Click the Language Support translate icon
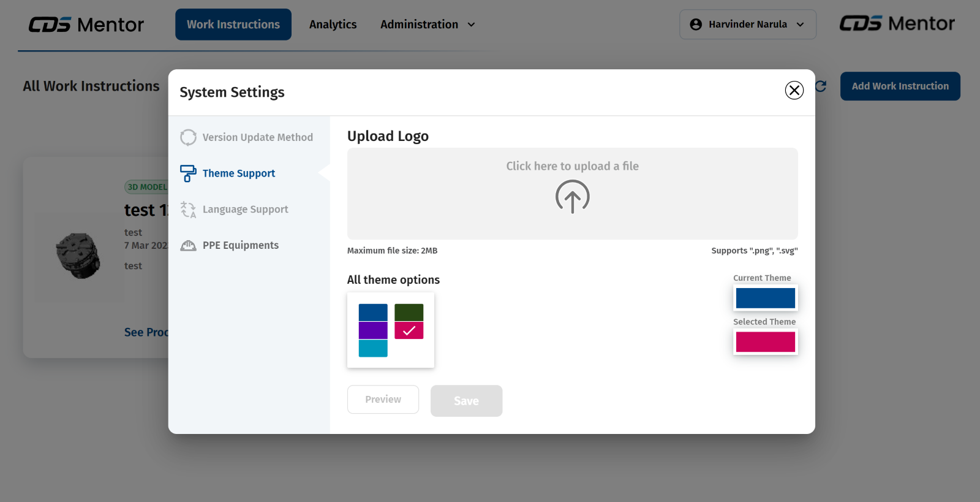Viewport: 980px width, 502px height. (x=188, y=210)
